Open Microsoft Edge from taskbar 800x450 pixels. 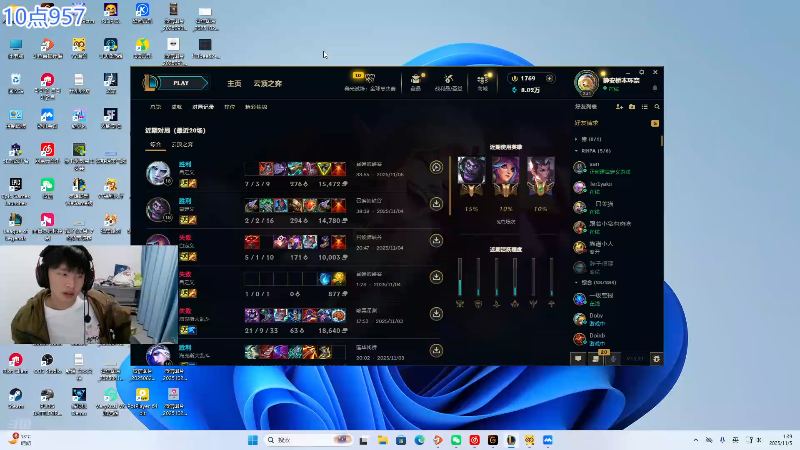tap(419, 440)
